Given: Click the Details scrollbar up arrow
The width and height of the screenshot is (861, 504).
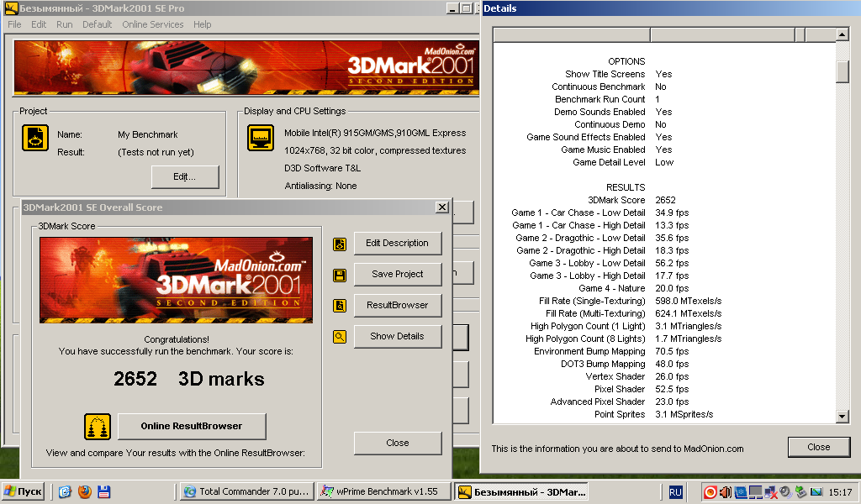Looking at the screenshot, I should [843, 34].
